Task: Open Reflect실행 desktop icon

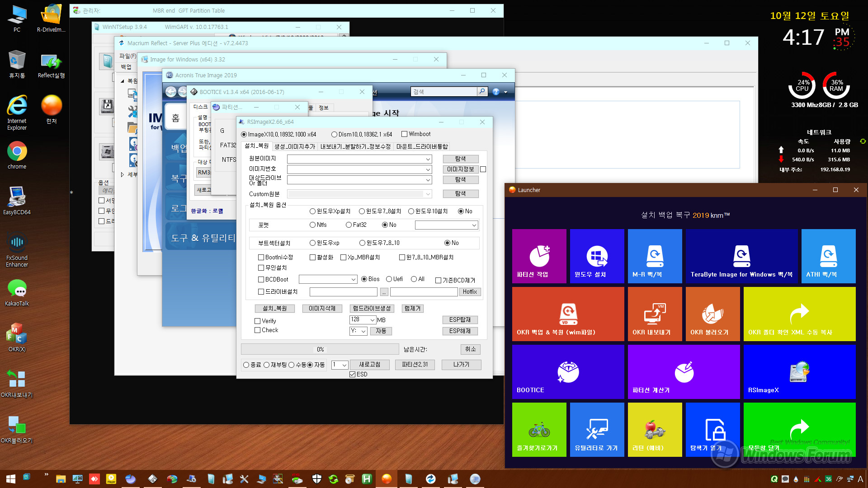Action: (x=51, y=65)
